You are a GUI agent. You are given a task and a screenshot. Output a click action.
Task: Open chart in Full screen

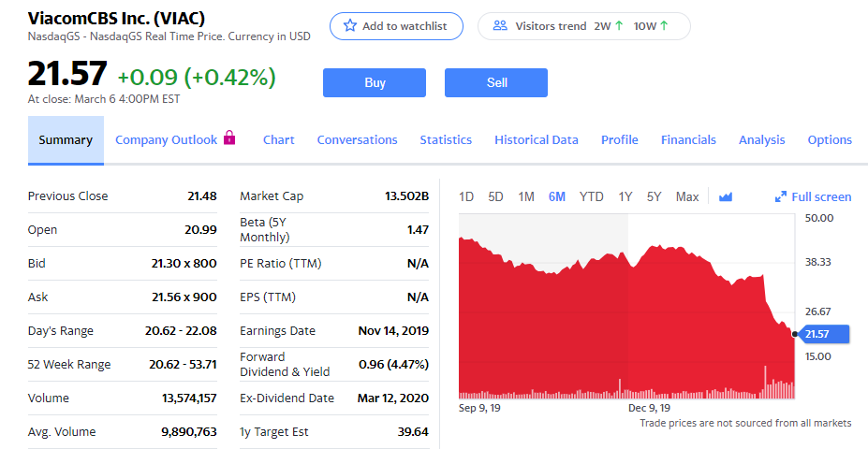tap(813, 196)
